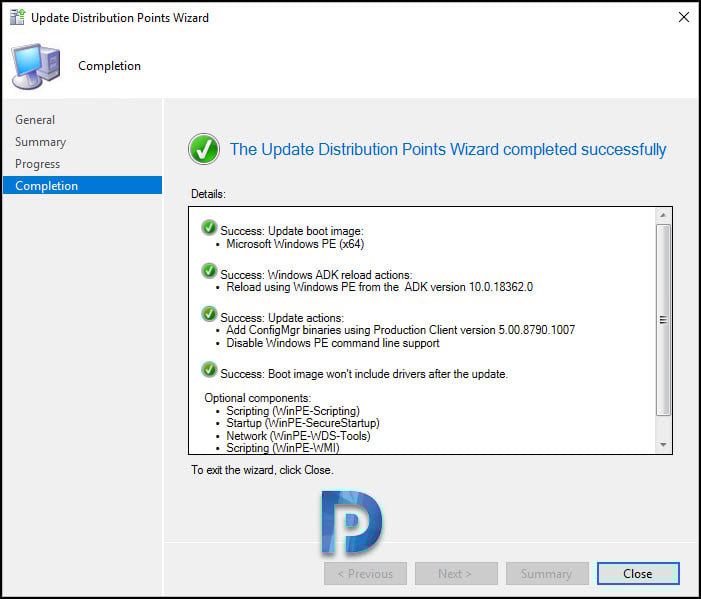Click the 'Microsoft Windows PE (x64)' line
701x599 pixels.
point(295,244)
